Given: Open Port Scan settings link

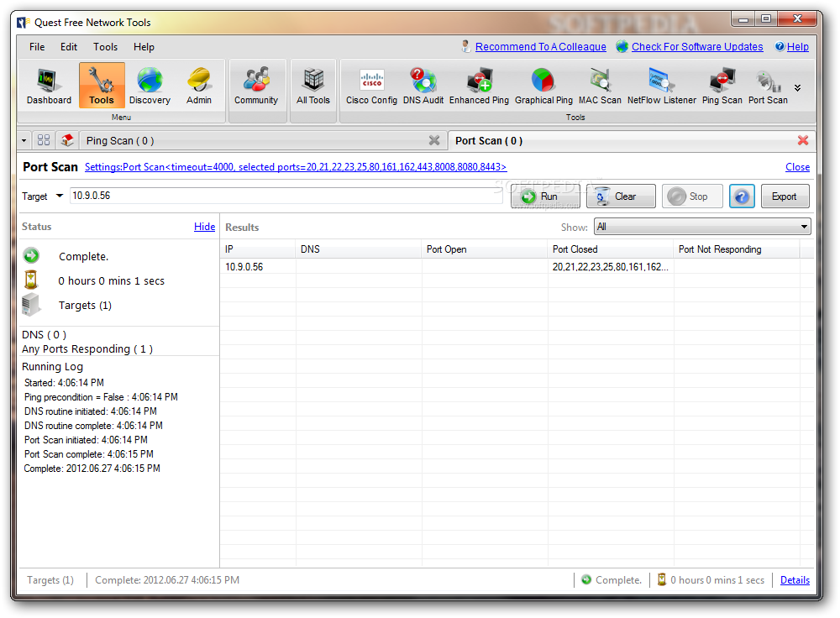Looking at the screenshot, I should (x=295, y=167).
